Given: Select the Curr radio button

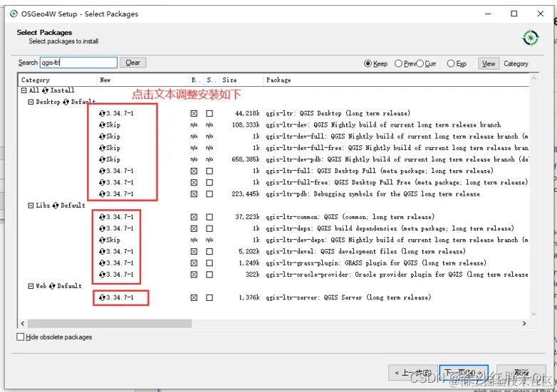Looking at the screenshot, I should point(420,63).
